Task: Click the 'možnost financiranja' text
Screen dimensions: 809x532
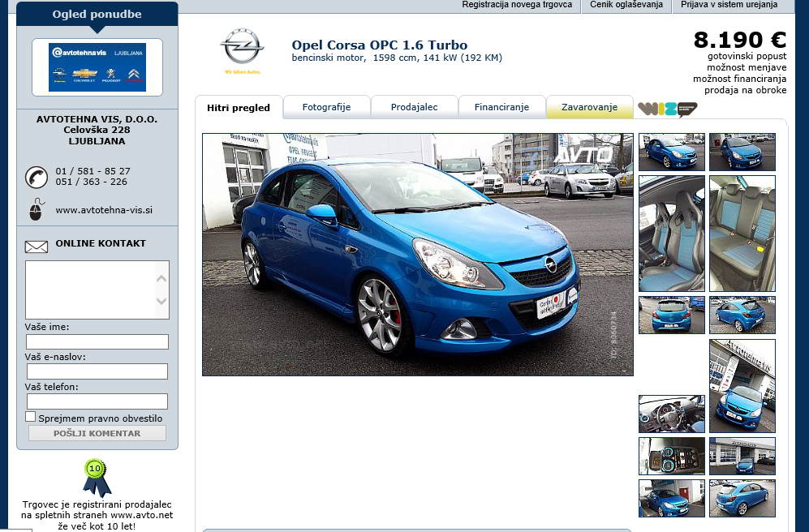Action: click(740, 79)
